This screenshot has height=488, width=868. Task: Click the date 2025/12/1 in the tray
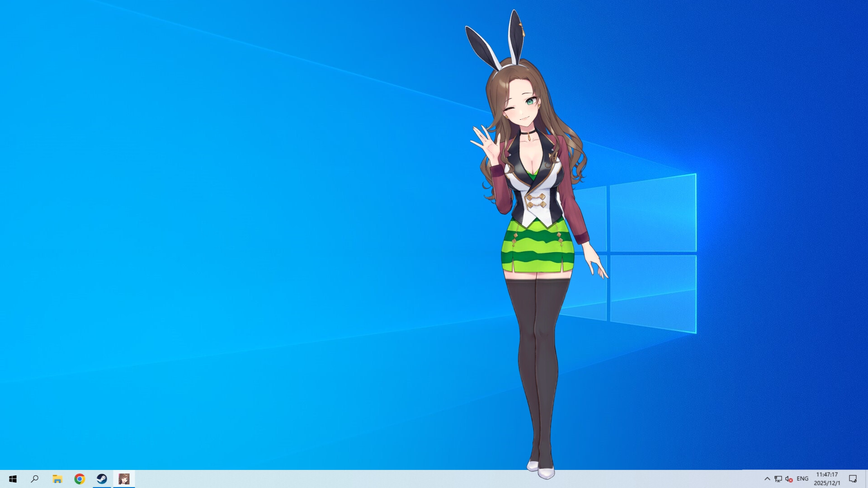pos(827,483)
